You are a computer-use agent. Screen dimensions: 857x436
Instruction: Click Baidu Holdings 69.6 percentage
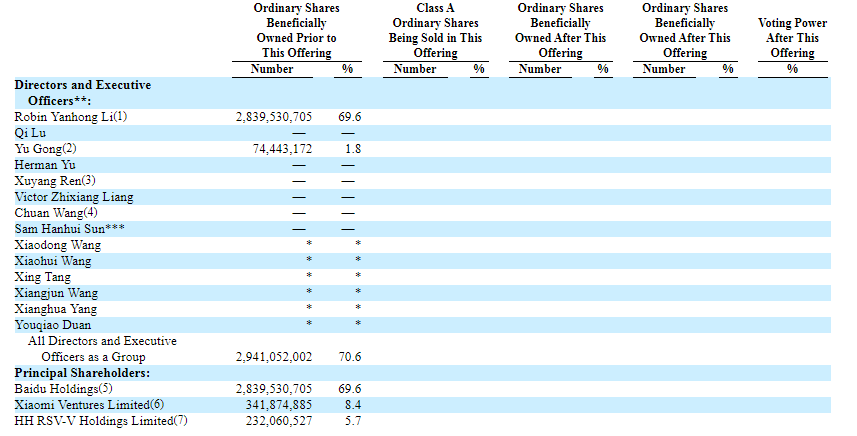350,389
